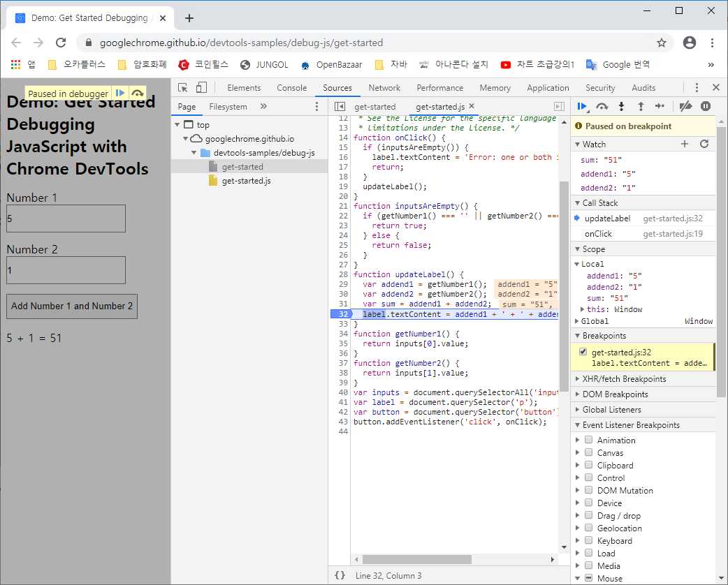This screenshot has height=585, width=728.
Task: Uncheck the get-started.js:32 breakpoint checkbox
Action: [x=583, y=352]
